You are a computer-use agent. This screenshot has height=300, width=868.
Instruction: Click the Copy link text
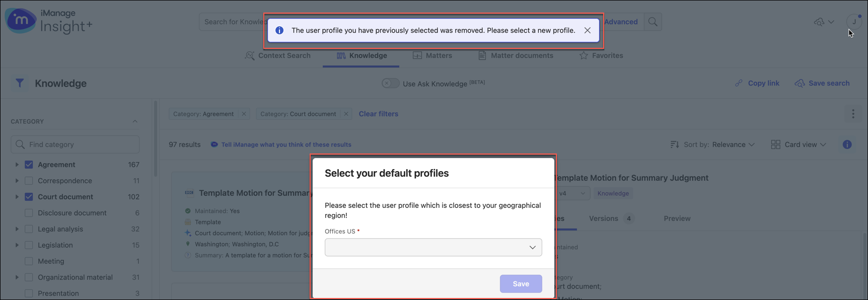[x=763, y=83]
